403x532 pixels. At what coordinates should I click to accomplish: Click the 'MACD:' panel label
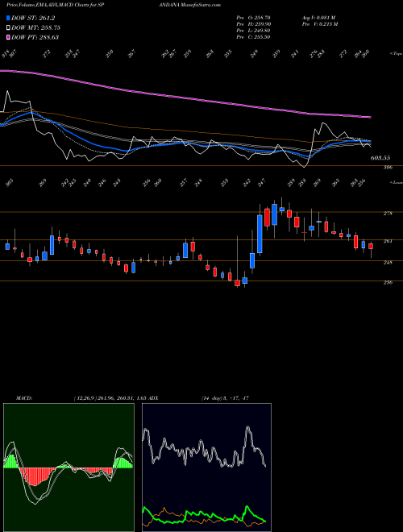(x=24, y=398)
